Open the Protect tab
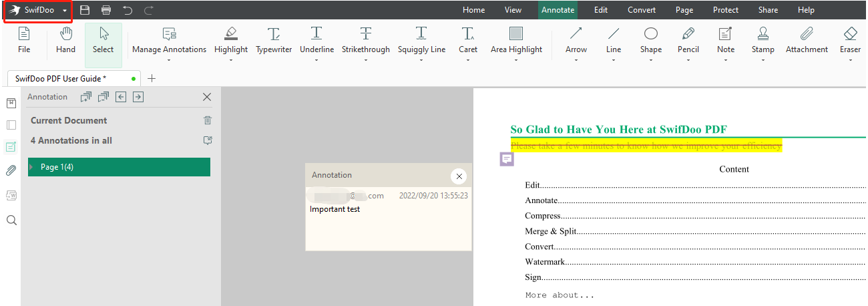This screenshot has height=306, width=868. point(725,10)
